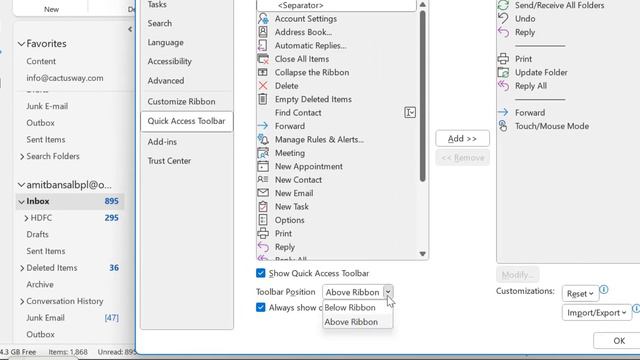Click scroll down arrow of commands list
Viewport: 640px width, 360px height.
pos(422,253)
